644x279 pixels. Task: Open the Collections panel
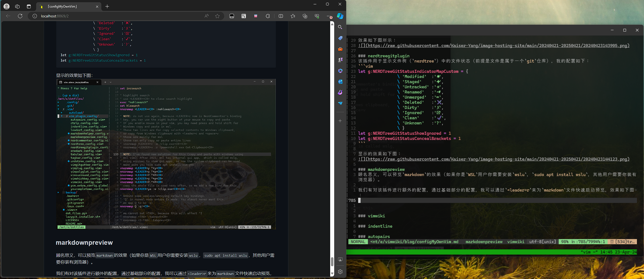tap(305, 16)
